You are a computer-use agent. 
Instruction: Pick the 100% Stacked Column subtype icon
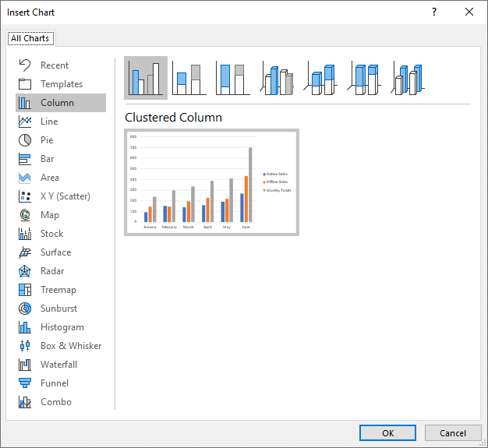pyautogui.click(x=233, y=78)
